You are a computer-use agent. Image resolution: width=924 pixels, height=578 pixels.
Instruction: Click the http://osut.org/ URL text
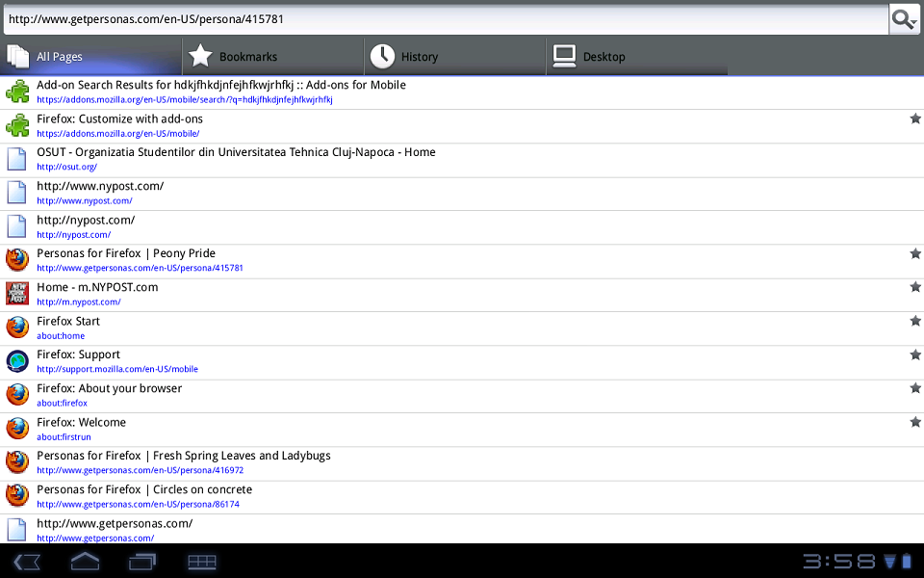tap(66, 167)
